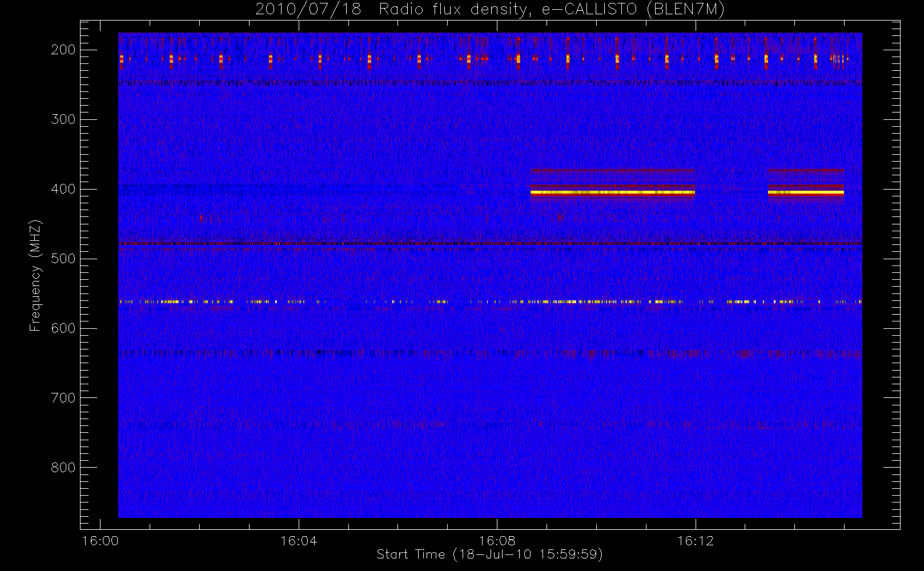
Task: Click the '400' frequency axis label
Action: (63, 189)
